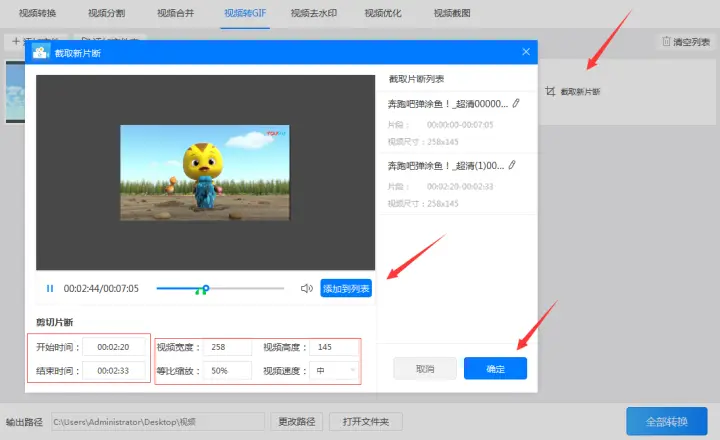Click the 清空列表 text in the main window

692,42
